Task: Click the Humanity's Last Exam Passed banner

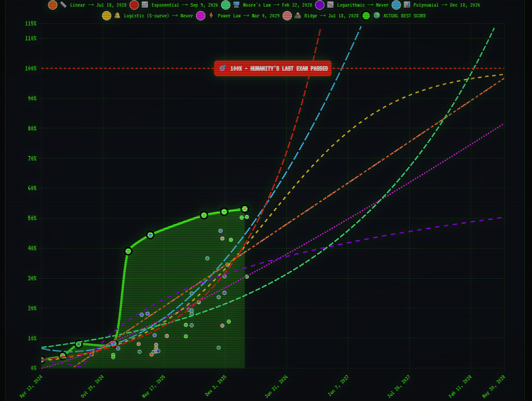Action: coord(272,69)
